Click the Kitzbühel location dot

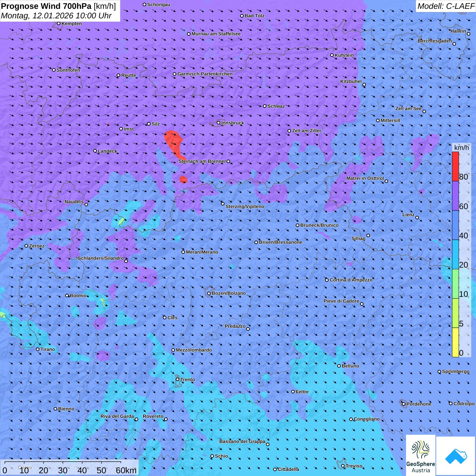point(364,85)
